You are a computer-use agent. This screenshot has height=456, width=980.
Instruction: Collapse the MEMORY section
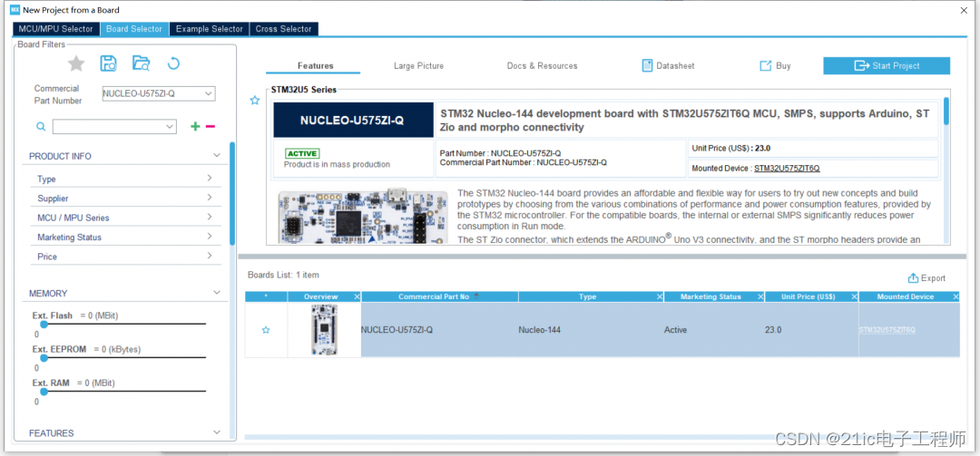[216, 292]
